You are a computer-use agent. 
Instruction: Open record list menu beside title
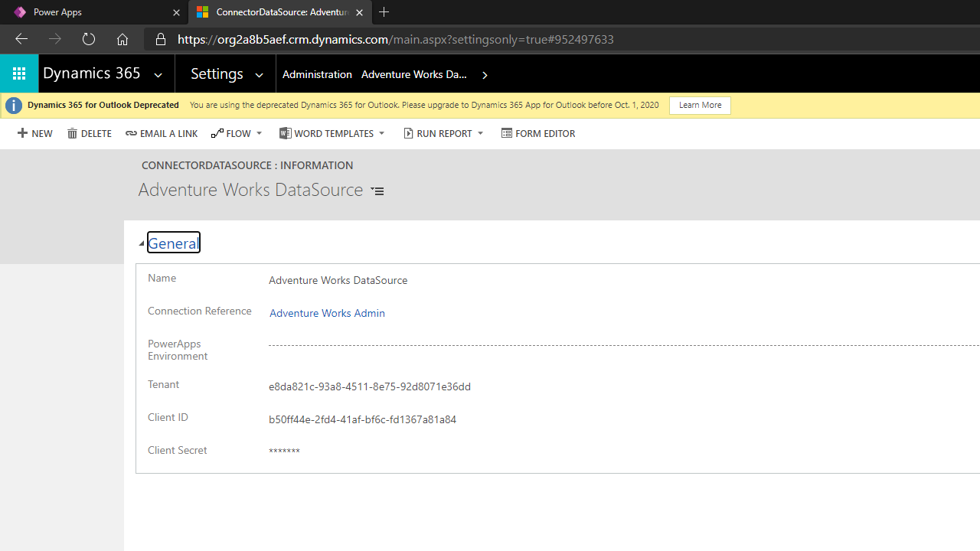[x=377, y=191]
